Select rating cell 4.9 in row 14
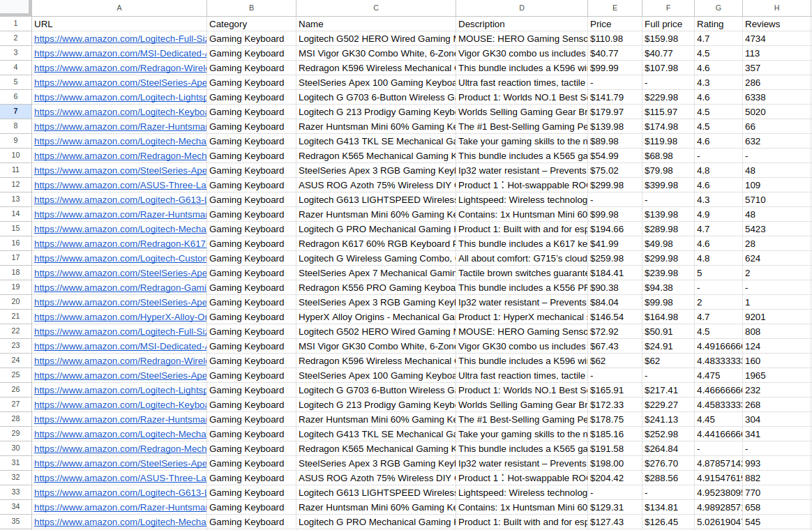This screenshot has width=812, height=530. [719, 214]
